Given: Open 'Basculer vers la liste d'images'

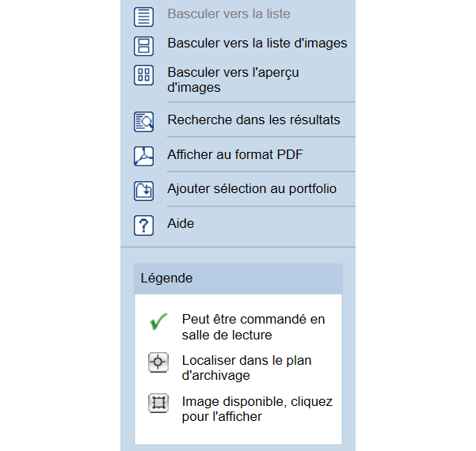Looking at the screenshot, I should pos(257,43).
